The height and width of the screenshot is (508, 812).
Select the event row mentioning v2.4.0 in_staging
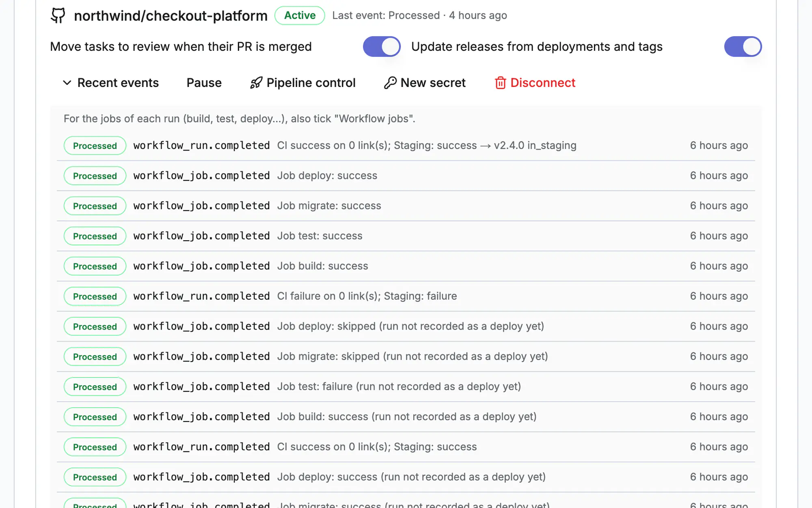click(x=406, y=145)
